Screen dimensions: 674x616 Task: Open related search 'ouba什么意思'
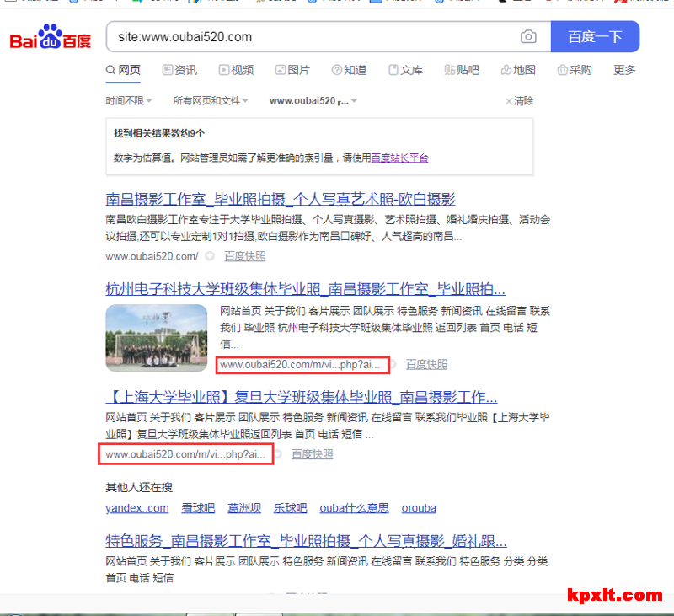coord(354,508)
